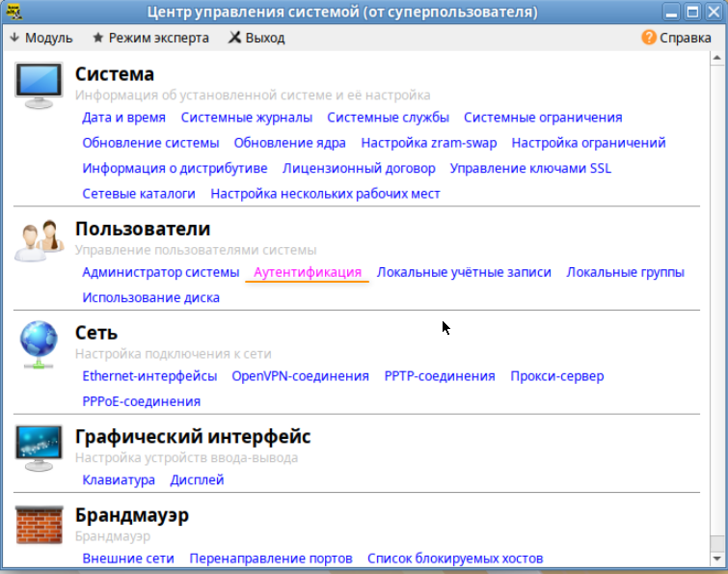Viewport: 728px width, 574px height.
Task: Open Дата и время settings
Action: [124, 118]
